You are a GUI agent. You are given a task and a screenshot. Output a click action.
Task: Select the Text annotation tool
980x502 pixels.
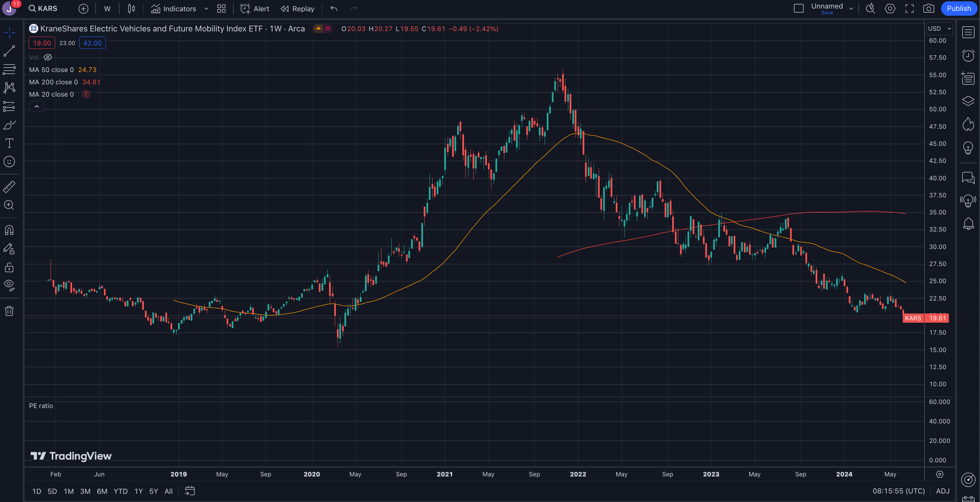pyautogui.click(x=9, y=143)
